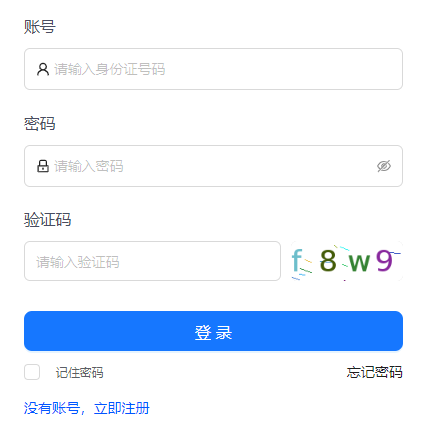The width and height of the screenshot is (426, 422).
Task: Click the green letter w in captcha
Action: click(359, 262)
